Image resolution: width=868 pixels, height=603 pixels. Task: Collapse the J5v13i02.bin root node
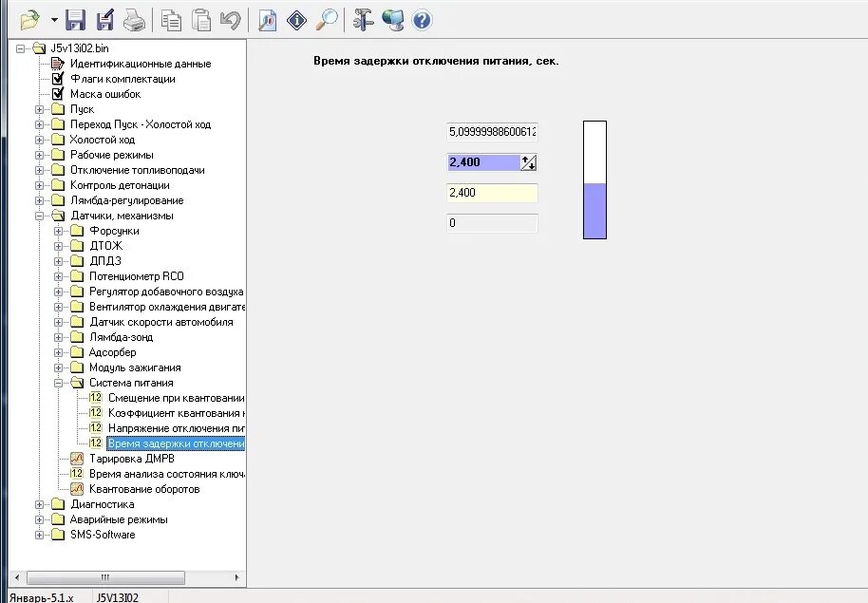21,48
